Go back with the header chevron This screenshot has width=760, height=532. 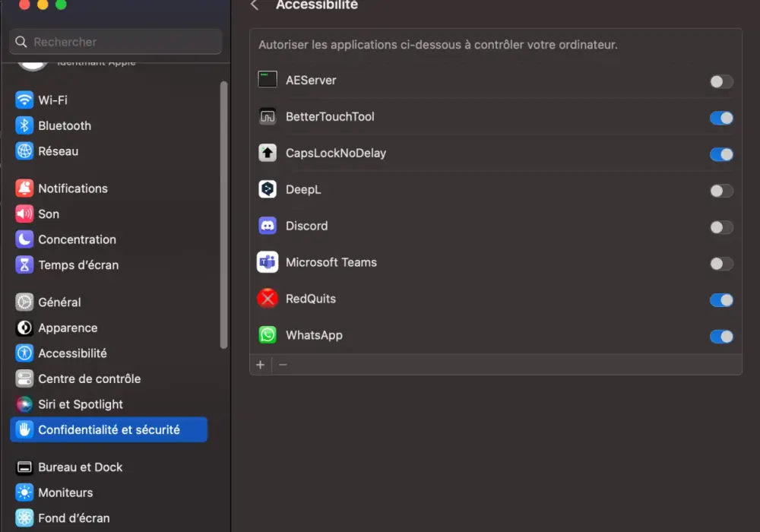pos(255,5)
